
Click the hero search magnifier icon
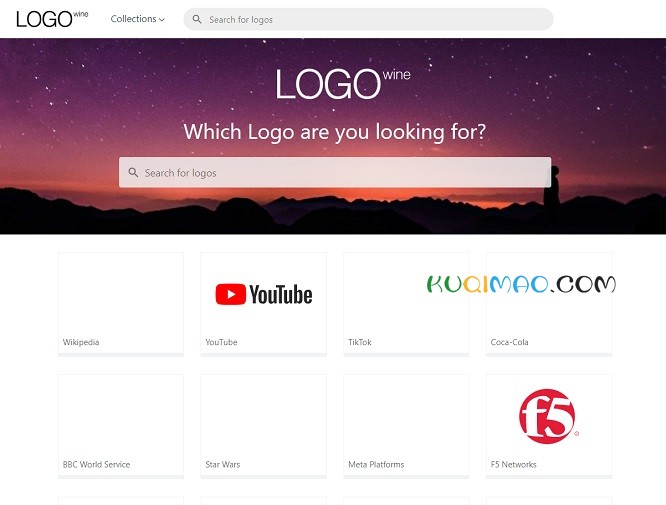[x=133, y=172]
